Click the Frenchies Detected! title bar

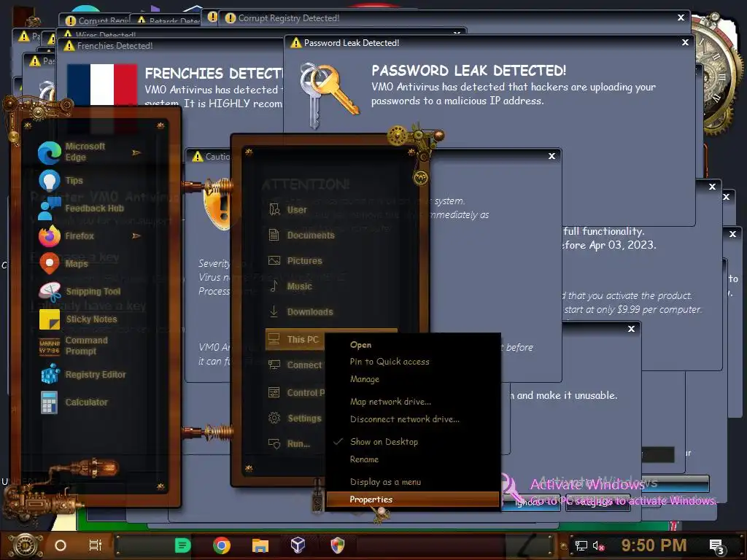point(171,46)
